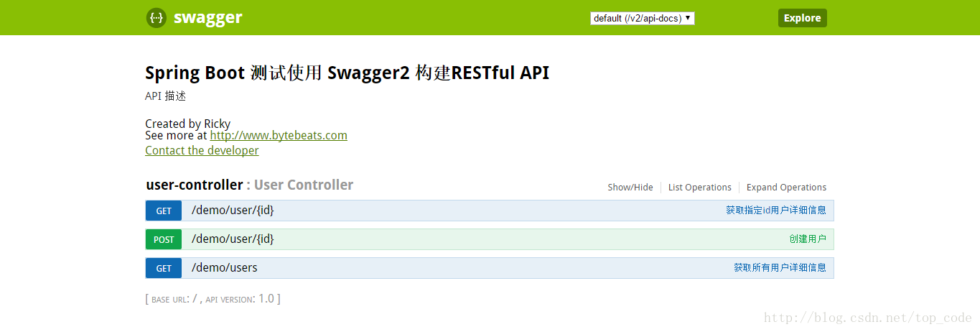
Task: Click 获取指定id用户详细信息 description
Action: pos(775,210)
